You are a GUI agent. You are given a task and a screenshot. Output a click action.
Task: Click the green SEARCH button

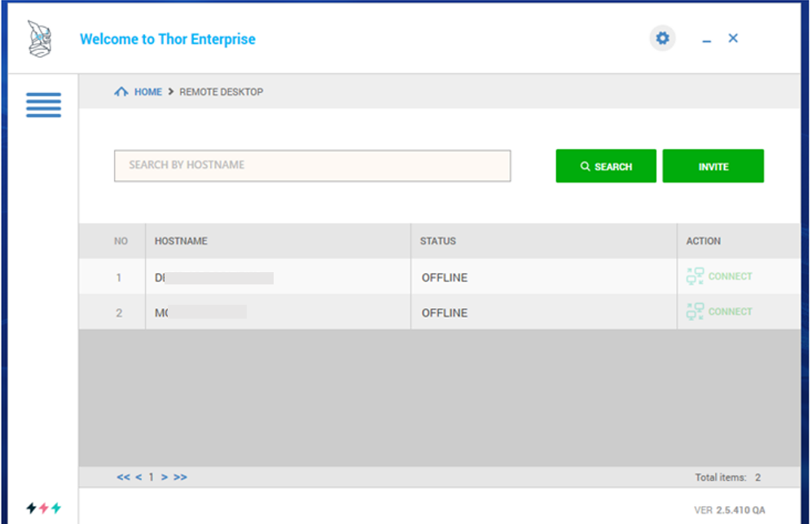pyautogui.click(x=606, y=166)
